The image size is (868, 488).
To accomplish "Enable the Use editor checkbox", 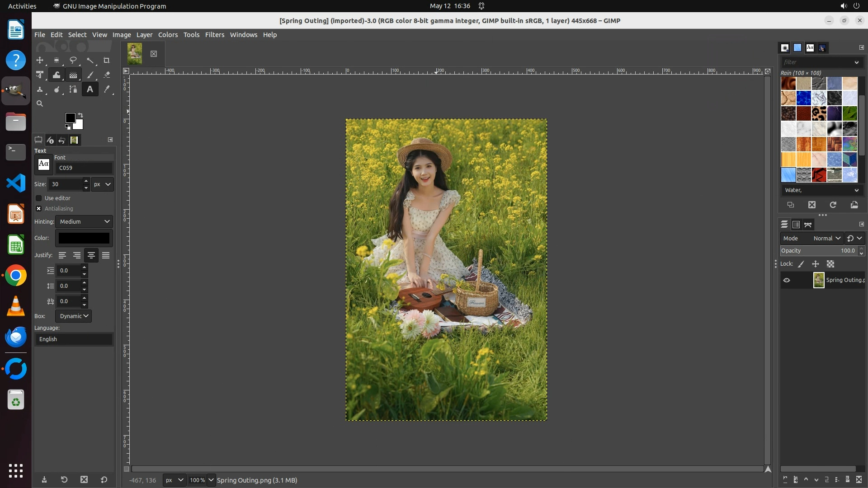I will pos(39,198).
